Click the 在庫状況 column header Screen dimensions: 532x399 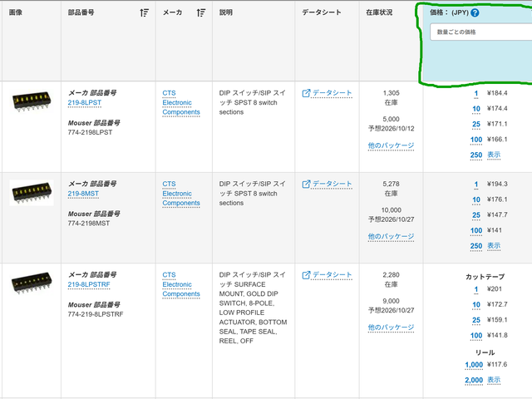pyautogui.click(x=379, y=12)
